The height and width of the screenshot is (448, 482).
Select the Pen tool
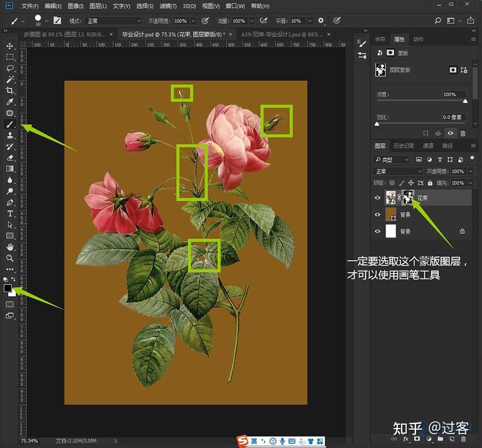[x=9, y=202]
